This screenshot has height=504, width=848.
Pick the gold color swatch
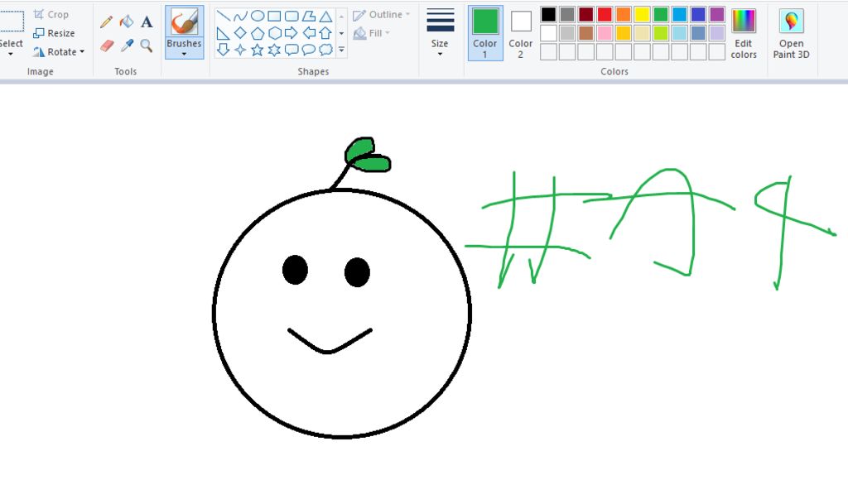623,33
